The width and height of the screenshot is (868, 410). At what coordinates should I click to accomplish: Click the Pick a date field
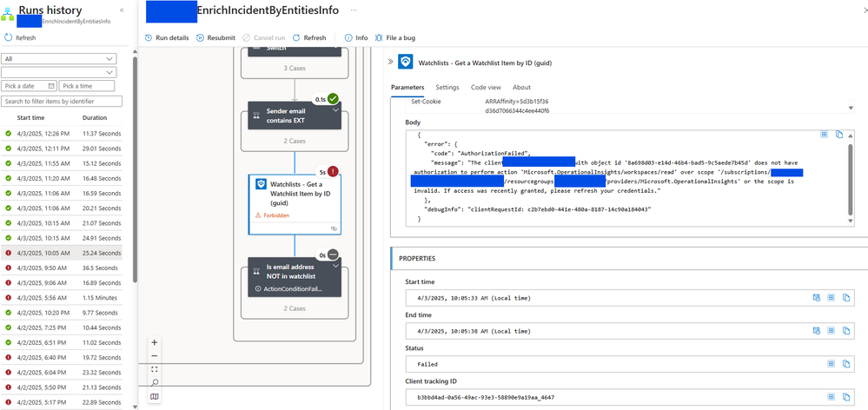pos(29,86)
